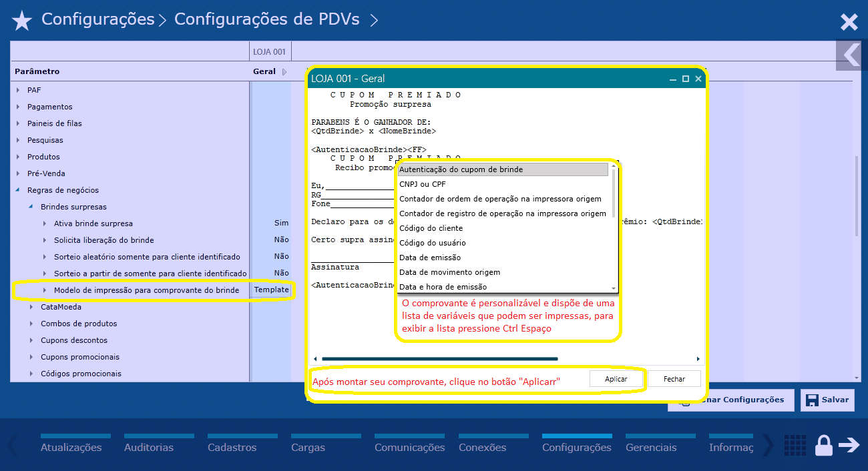
Task: Select Ativa brinde surpresa parameter
Action: click(93, 223)
